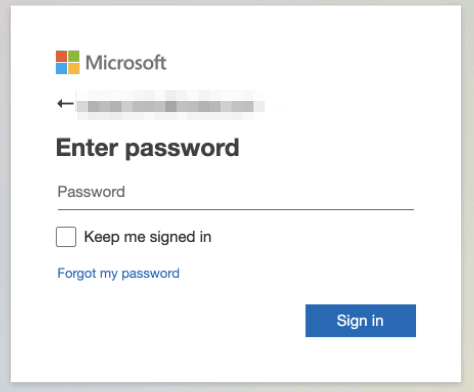Screen dimensions: 474x392
Task: Click the grey page background outside the dialog
Action: tap(468, 200)
